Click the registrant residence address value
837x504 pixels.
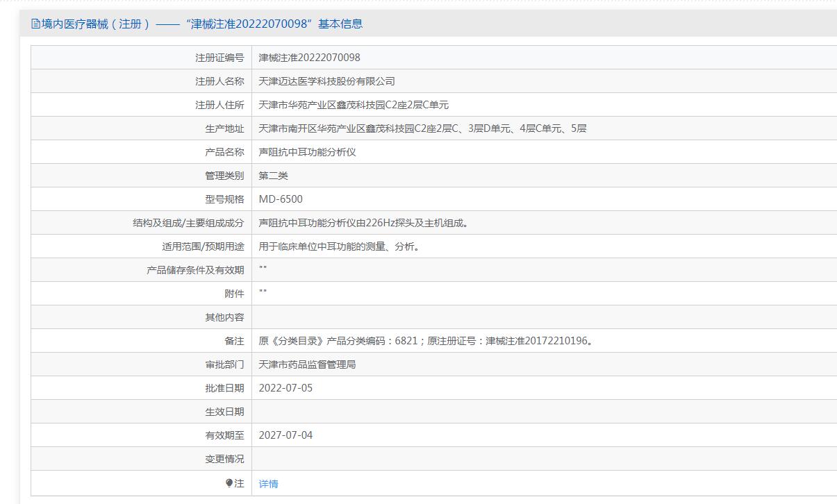(x=354, y=105)
